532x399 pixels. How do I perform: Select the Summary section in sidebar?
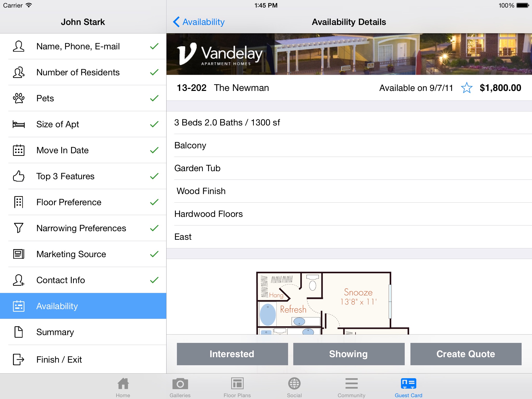click(x=82, y=332)
